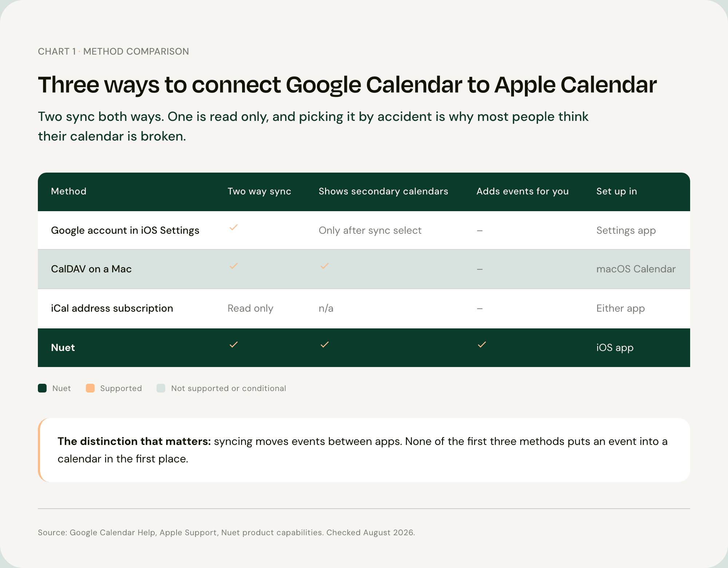Click the Supported legend label

[121, 388]
